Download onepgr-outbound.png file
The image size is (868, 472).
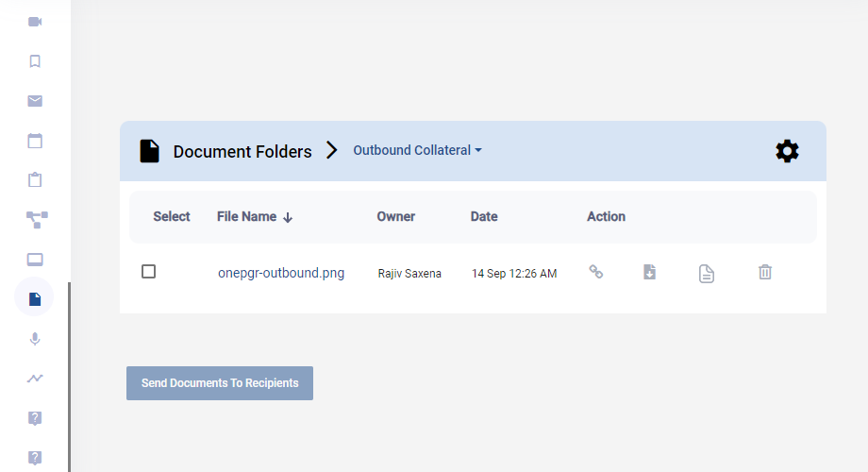click(649, 272)
